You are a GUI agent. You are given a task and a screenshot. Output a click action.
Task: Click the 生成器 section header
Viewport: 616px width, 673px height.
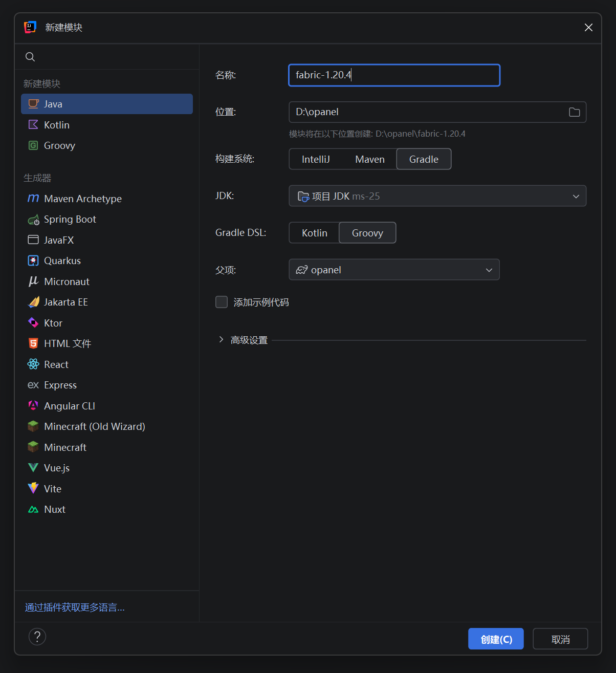37,178
